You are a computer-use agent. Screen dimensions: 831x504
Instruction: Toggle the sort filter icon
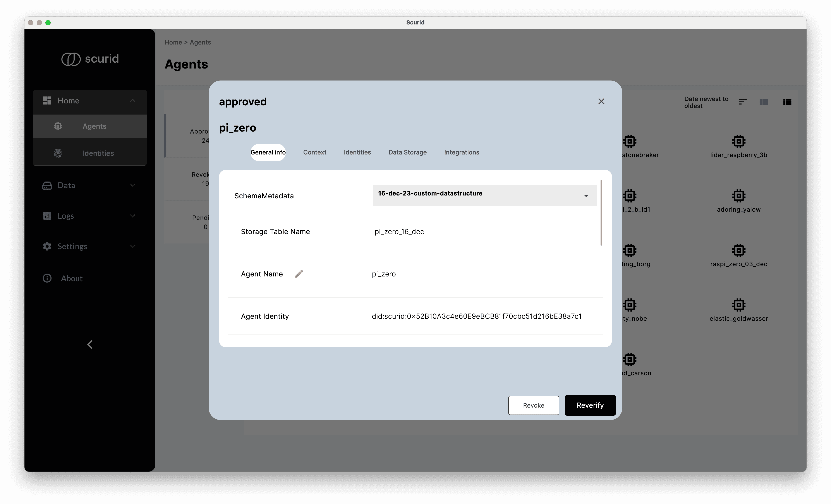click(742, 101)
